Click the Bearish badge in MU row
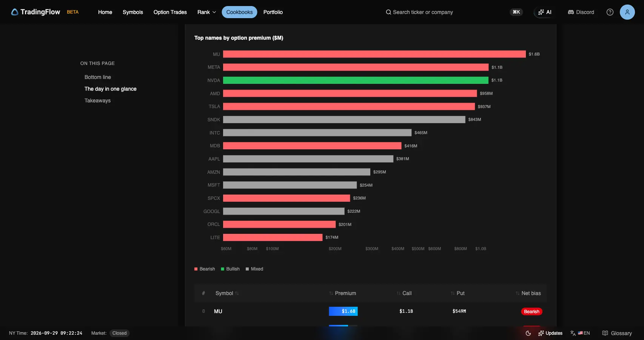Viewport: 644px width, 340px height. click(x=532, y=312)
